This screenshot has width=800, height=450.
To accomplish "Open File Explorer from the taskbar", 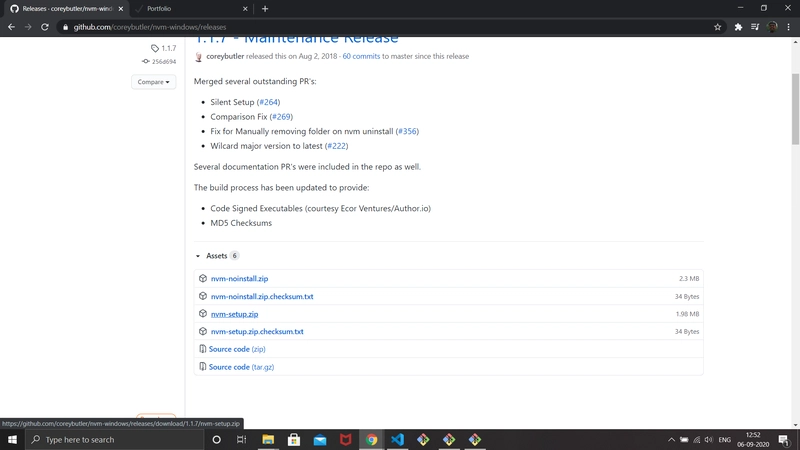I will 268,439.
